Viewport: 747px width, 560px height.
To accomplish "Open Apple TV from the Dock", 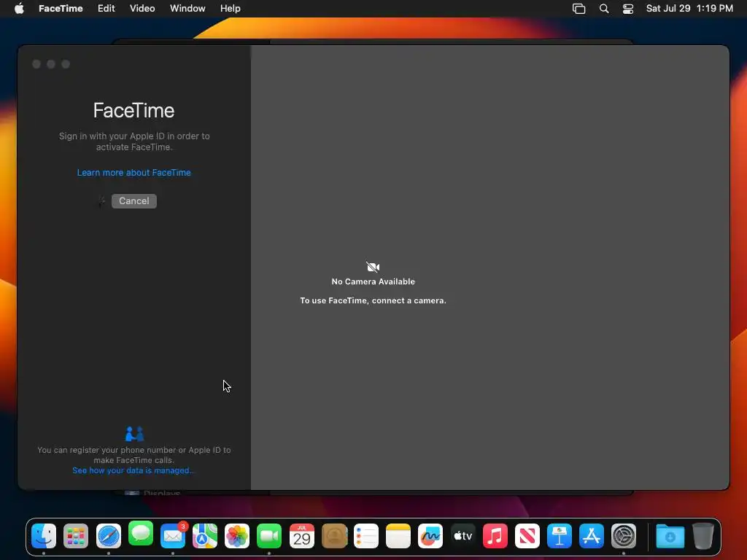I will tap(462, 536).
